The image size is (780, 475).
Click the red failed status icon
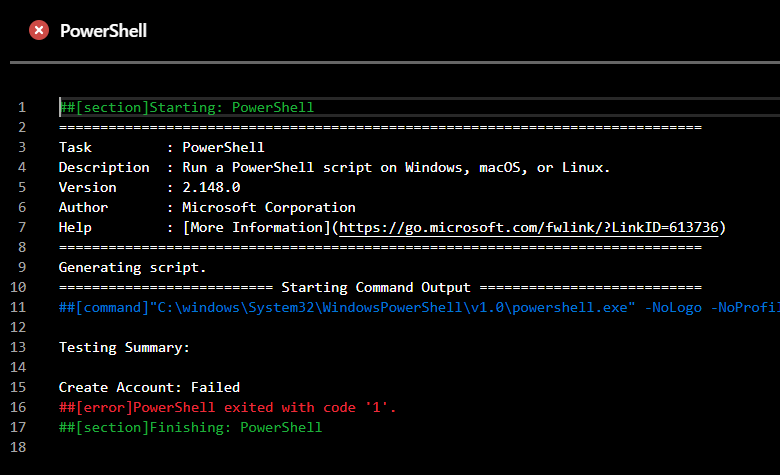pyautogui.click(x=39, y=30)
